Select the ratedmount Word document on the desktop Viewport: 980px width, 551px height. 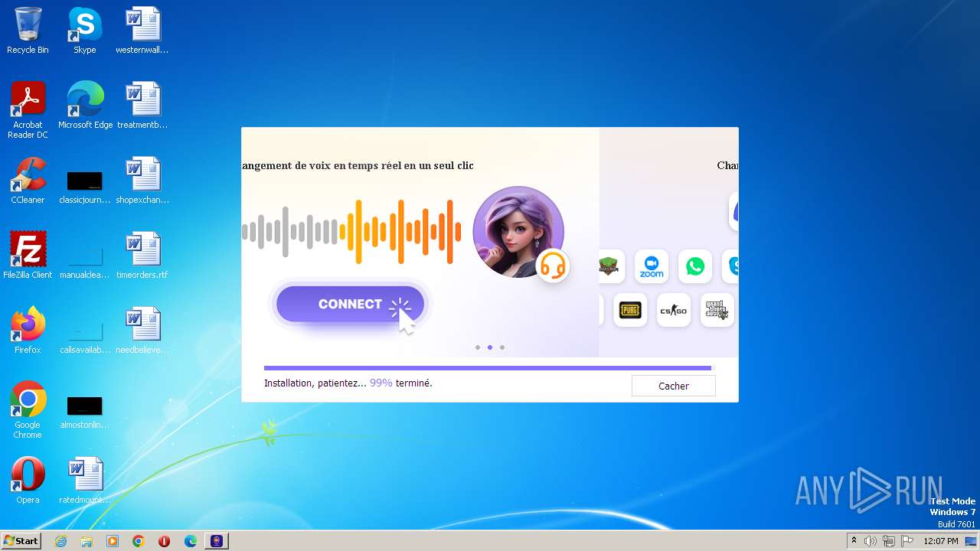pyautogui.click(x=85, y=481)
